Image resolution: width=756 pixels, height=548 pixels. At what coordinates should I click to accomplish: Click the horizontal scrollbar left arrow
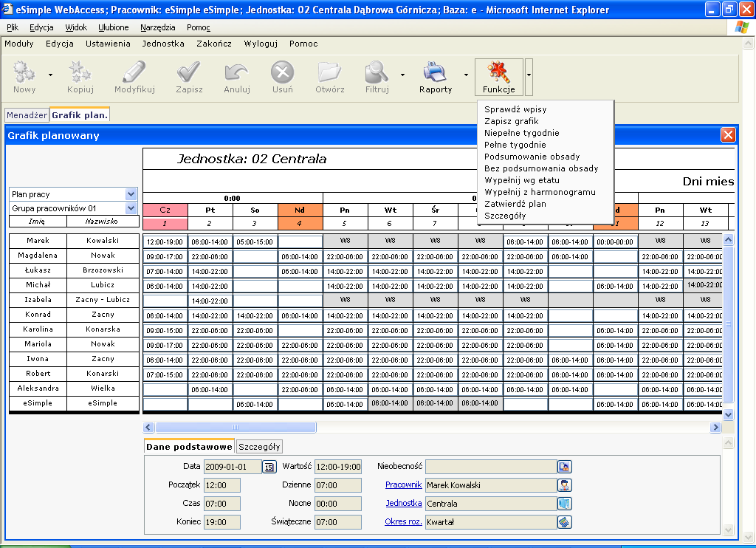click(148, 427)
